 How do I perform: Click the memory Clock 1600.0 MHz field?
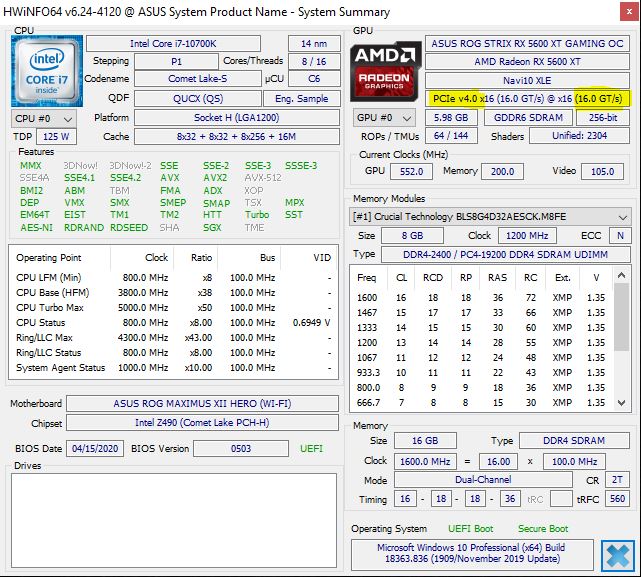425,462
